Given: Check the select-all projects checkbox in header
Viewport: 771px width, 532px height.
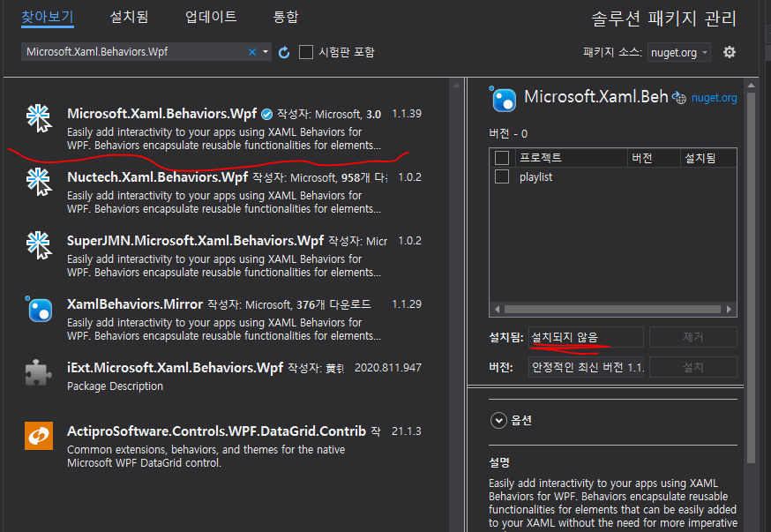Looking at the screenshot, I should [502, 158].
